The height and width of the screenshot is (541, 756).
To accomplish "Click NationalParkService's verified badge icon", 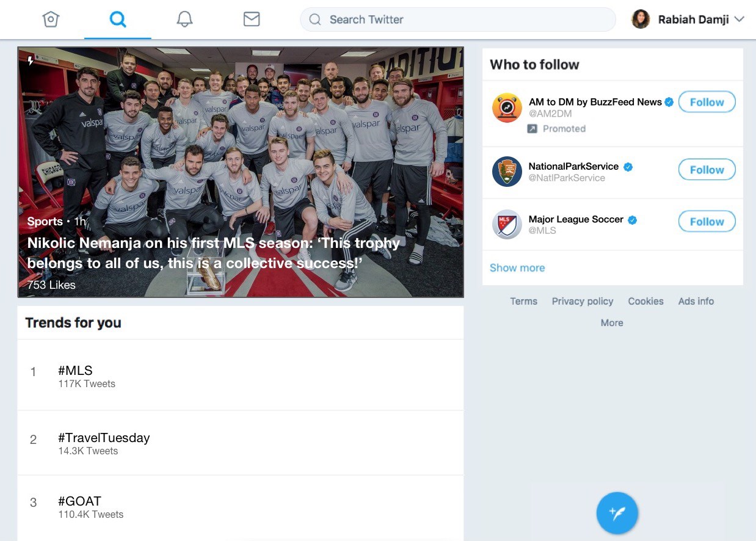I will point(628,165).
